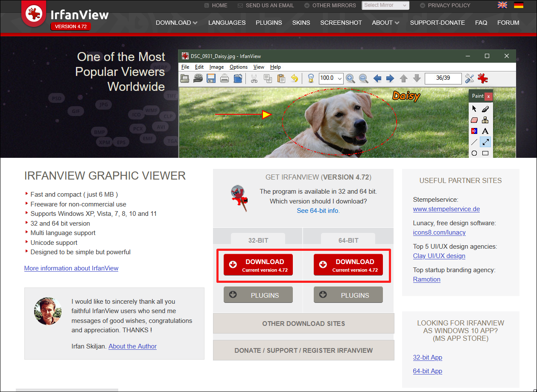Click the Zoom out magnifier icon
Viewport: 537px width, 392px height.
pos(364,78)
